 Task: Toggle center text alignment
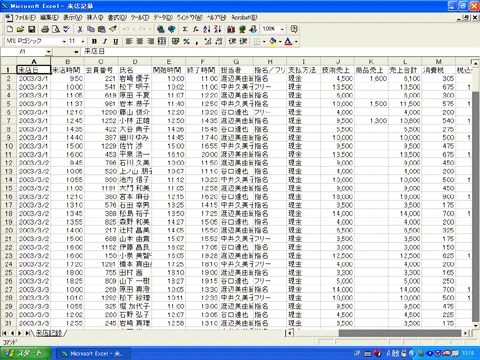pyautogui.click(x=140, y=41)
